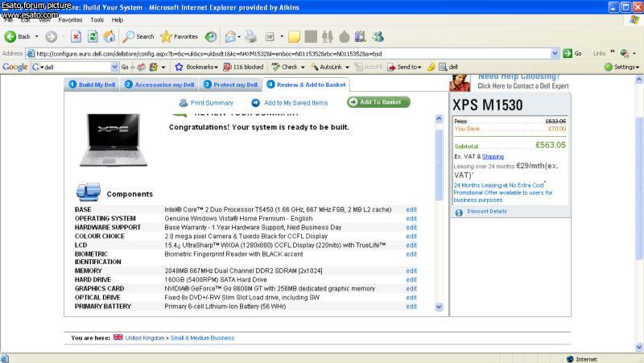Screen dimensions: 644x363
Task: Open Discount Details link
Action: [487, 211]
